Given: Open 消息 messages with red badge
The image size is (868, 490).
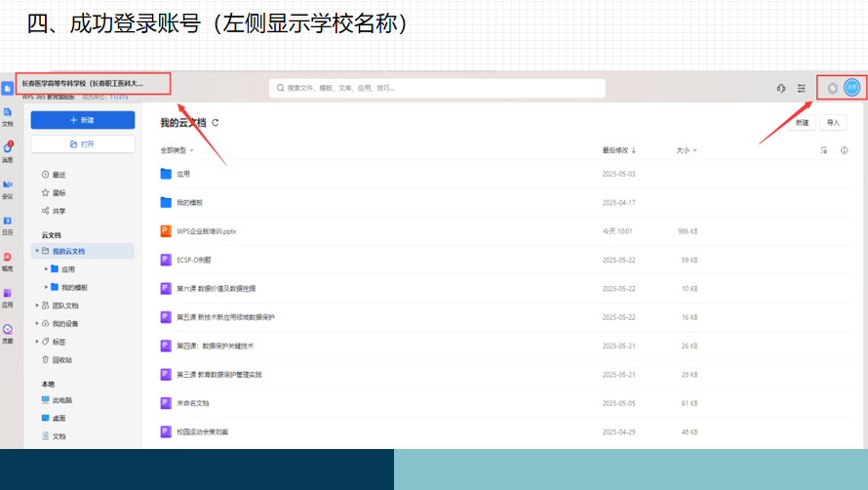Looking at the screenshot, I should (7, 152).
